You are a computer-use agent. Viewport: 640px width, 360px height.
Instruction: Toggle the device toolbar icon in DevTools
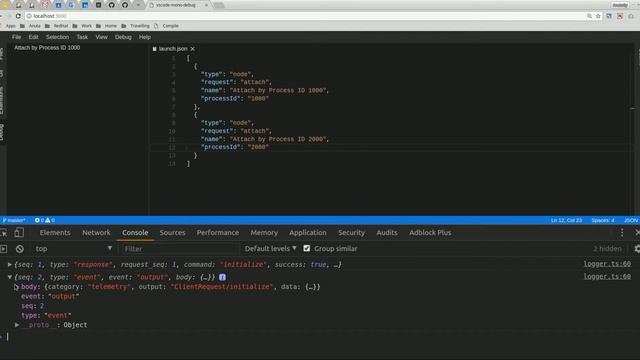pyautogui.click(x=19, y=233)
